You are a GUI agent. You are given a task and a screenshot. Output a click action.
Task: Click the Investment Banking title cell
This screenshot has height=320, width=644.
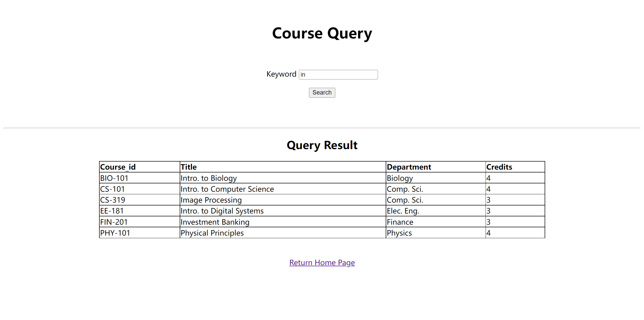tap(215, 222)
